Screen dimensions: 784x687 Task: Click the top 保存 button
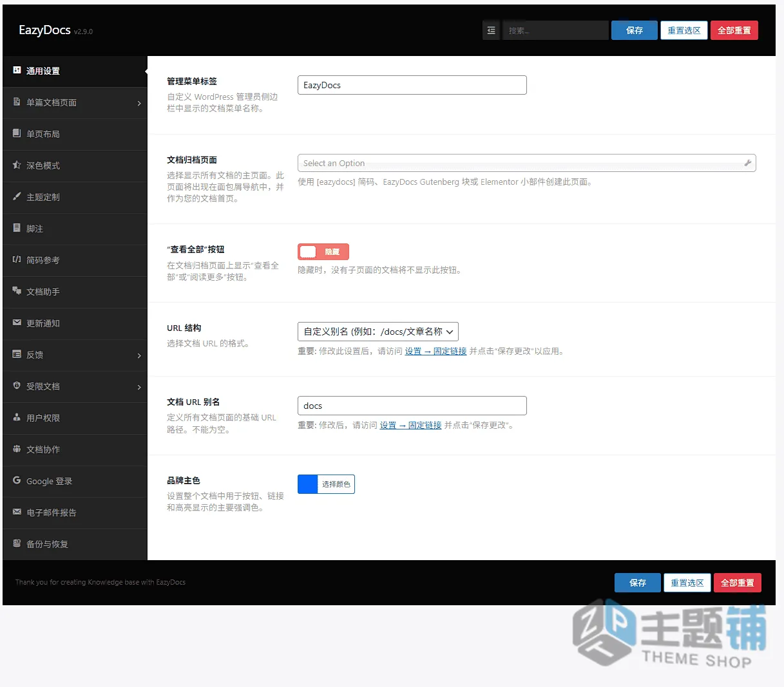point(634,30)
